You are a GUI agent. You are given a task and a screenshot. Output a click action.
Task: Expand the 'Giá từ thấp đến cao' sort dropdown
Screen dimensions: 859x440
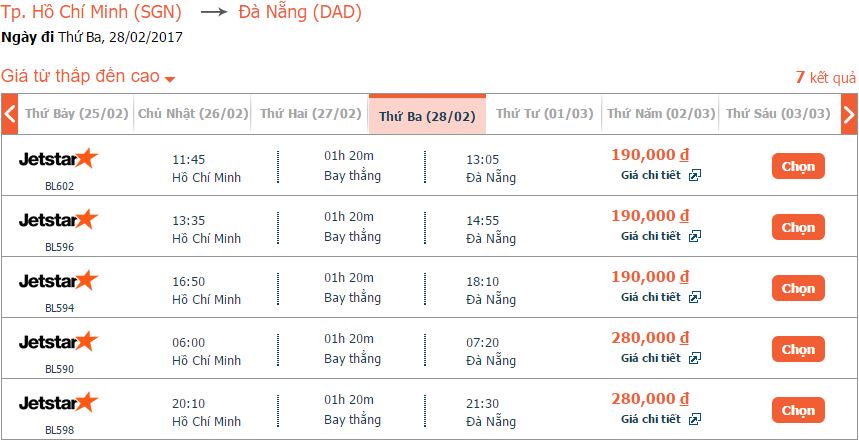click(88, 77)
